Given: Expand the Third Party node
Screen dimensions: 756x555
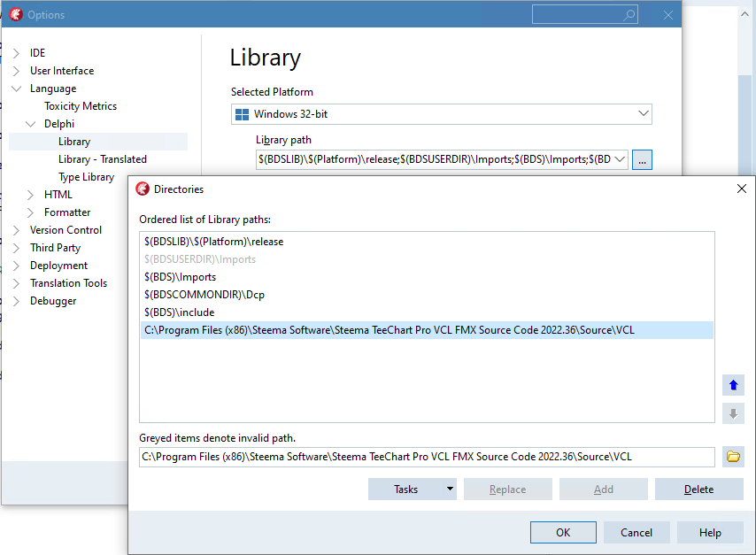Looking at the screenshot, I should pos(16,248).
